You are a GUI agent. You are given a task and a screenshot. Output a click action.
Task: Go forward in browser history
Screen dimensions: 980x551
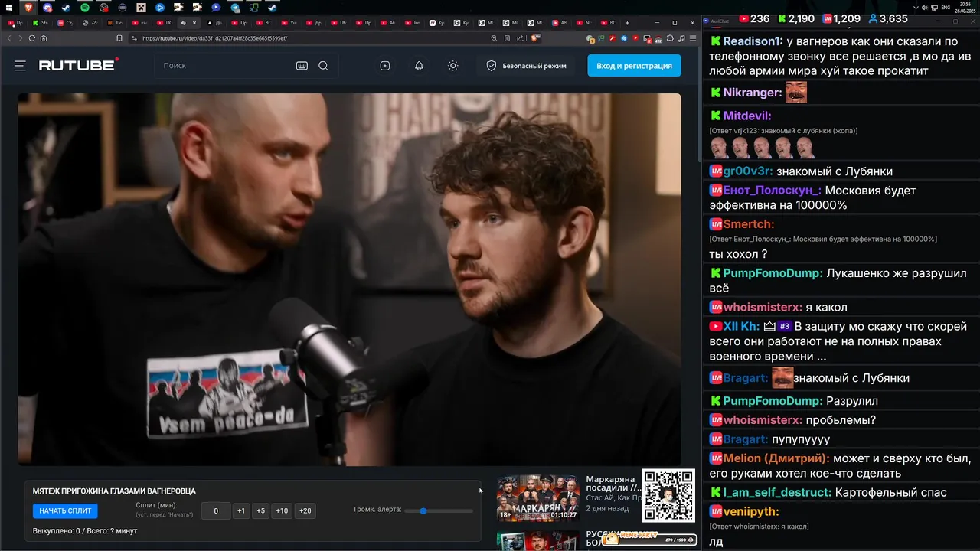[21, 38]
